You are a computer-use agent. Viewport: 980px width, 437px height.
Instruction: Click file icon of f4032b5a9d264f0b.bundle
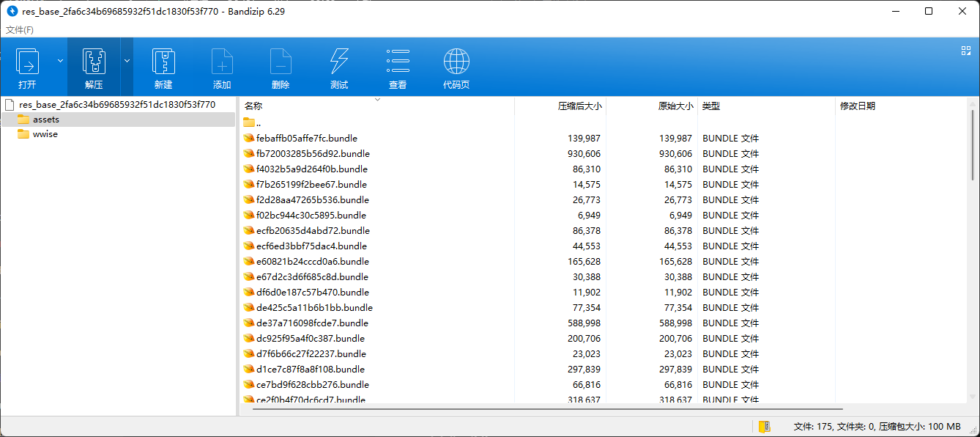[249, 169]
